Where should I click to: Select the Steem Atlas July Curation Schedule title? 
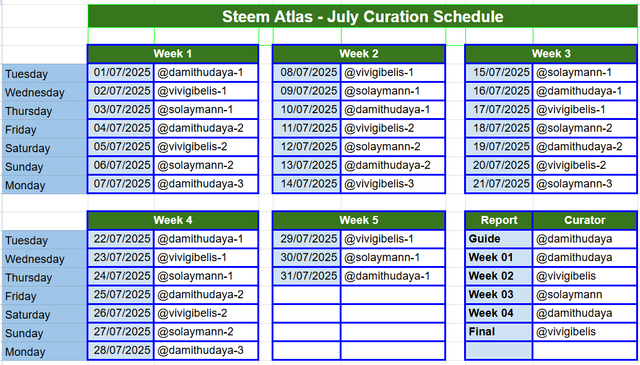[x=362, y=17]
